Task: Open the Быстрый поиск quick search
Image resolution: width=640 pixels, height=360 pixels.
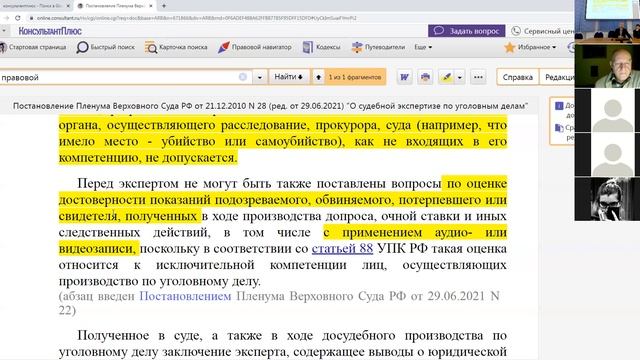Action: point(105,47)
